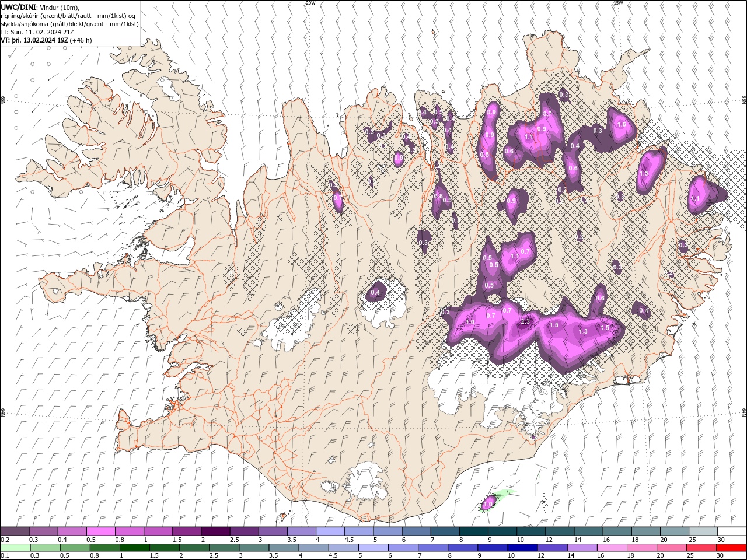The width and height of the screenshot is (747, 560).
Task: Click the '0.2' label in upper legend
Action: click(x=5, y=540)
